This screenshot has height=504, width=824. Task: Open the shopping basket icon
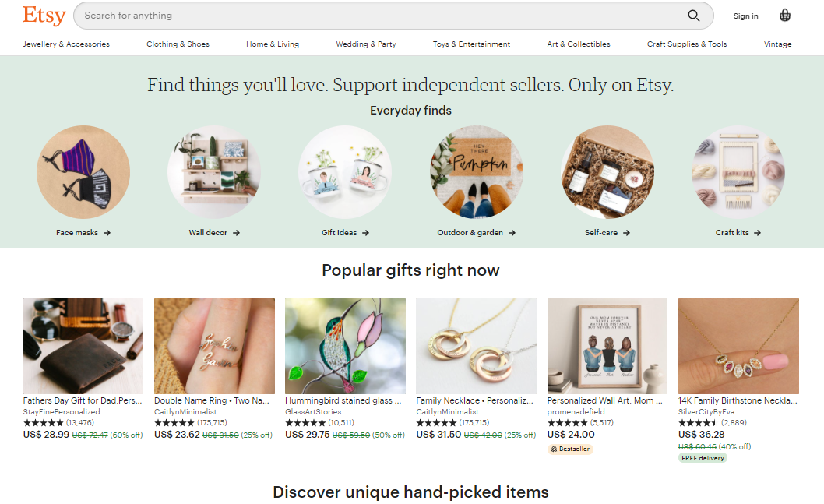tap(785, 16)
